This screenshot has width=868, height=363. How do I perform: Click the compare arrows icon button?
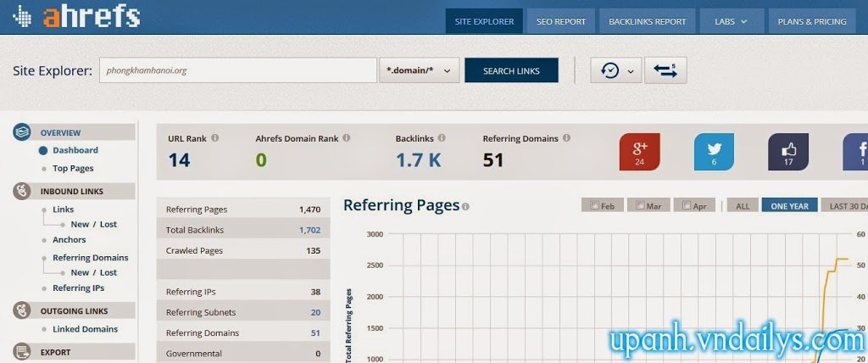(x=665, y=70)
